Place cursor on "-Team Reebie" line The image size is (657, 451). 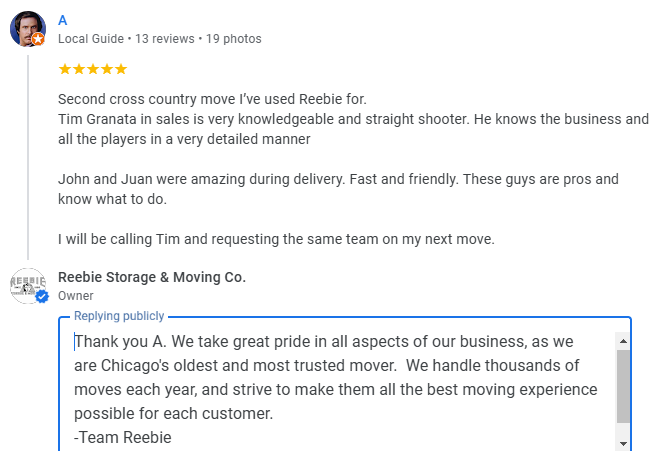click(123, 437)
